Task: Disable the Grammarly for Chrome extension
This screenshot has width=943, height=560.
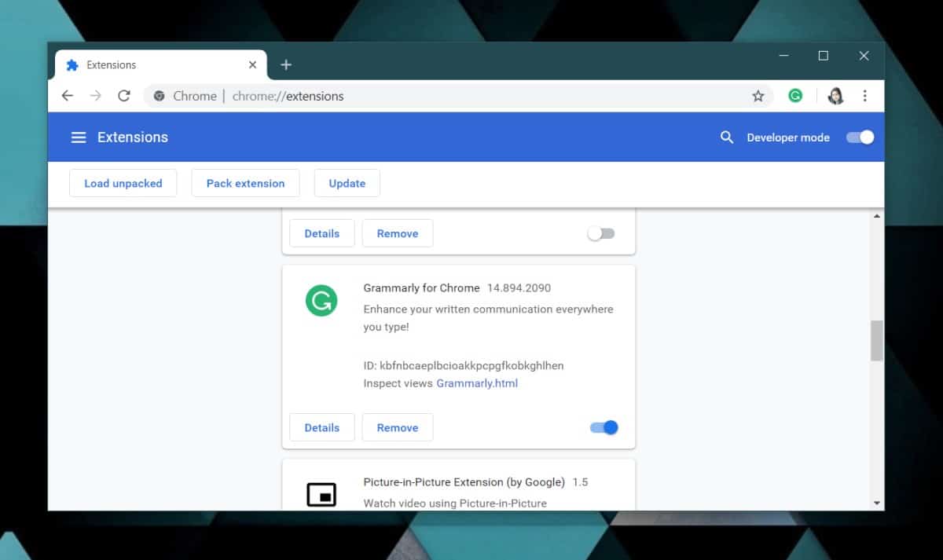Action: [x=603, y=427]
